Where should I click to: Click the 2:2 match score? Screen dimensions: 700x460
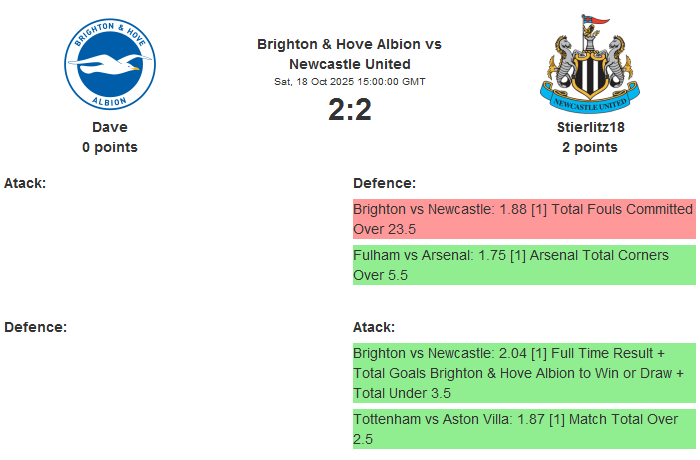[349, 109]
